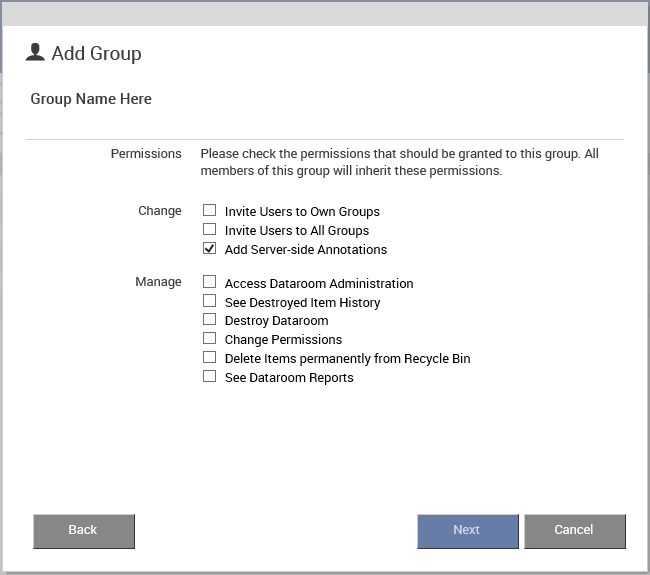Dismiss the dialog with the Cancel button

click(575, 531)
